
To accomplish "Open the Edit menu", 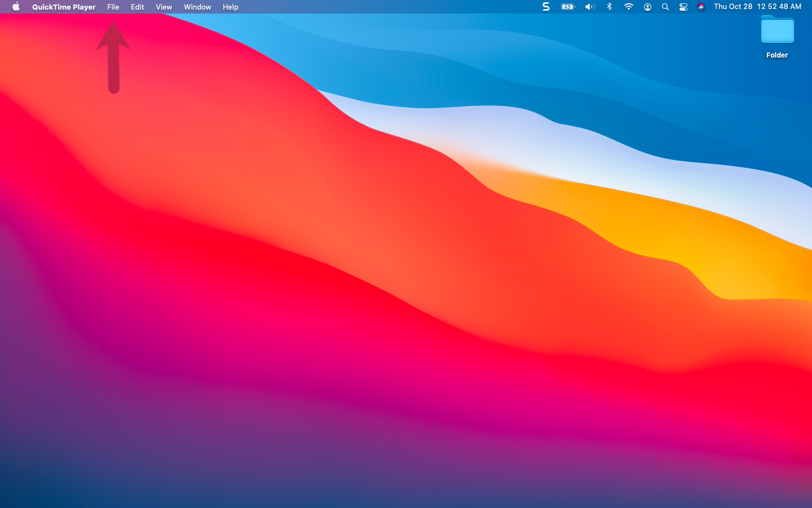I will [x=137, y=7].
